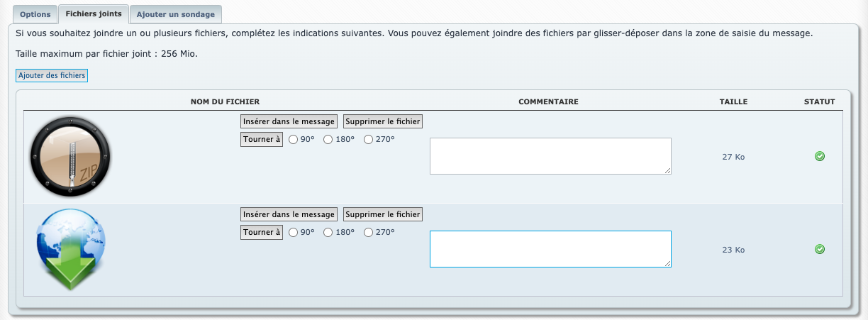The width and height of the screenshot is (868, 320).
Task: Select 270° rotation for the first file
Action: click(x=368, y=140)
